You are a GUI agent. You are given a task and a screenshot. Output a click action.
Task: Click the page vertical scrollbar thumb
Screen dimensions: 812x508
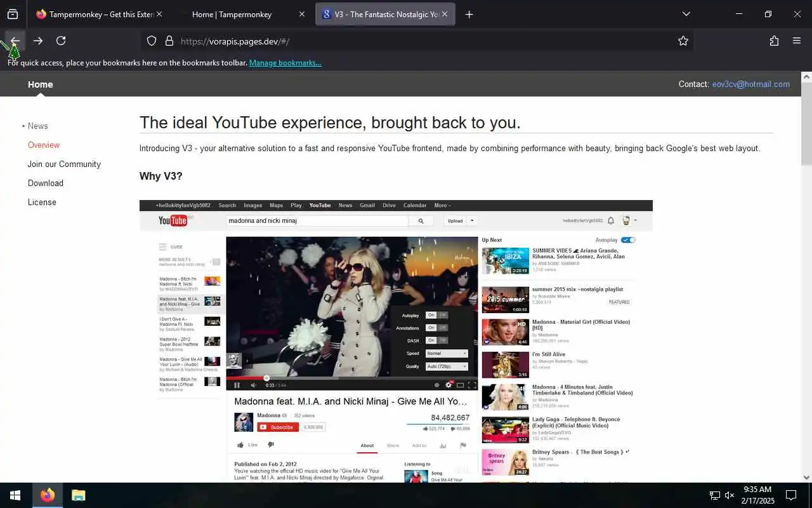tap(806, 123)
